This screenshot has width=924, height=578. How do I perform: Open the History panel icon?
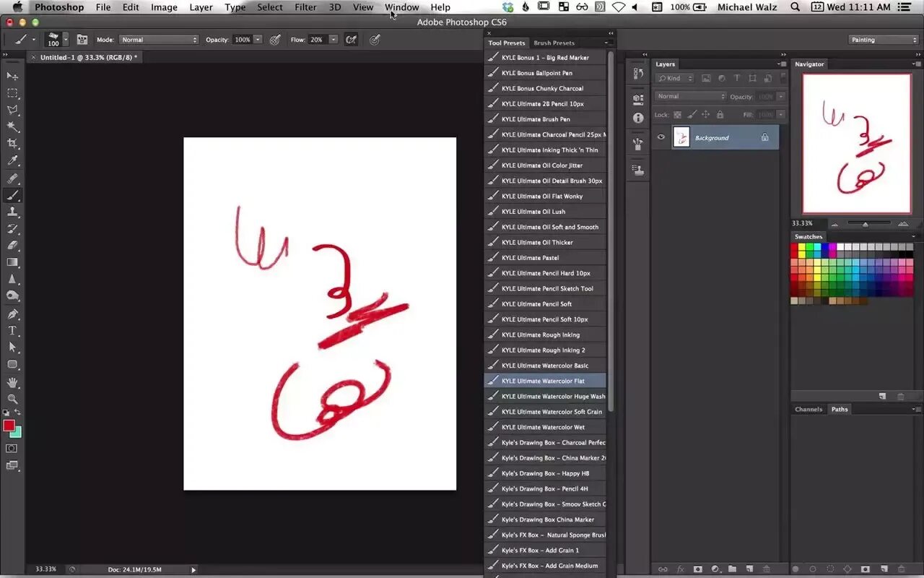[x=638, y=73]
